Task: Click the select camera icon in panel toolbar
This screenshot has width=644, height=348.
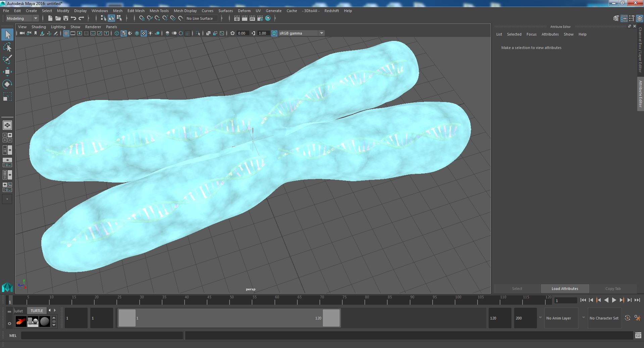Action: click(x=22, y=33)
